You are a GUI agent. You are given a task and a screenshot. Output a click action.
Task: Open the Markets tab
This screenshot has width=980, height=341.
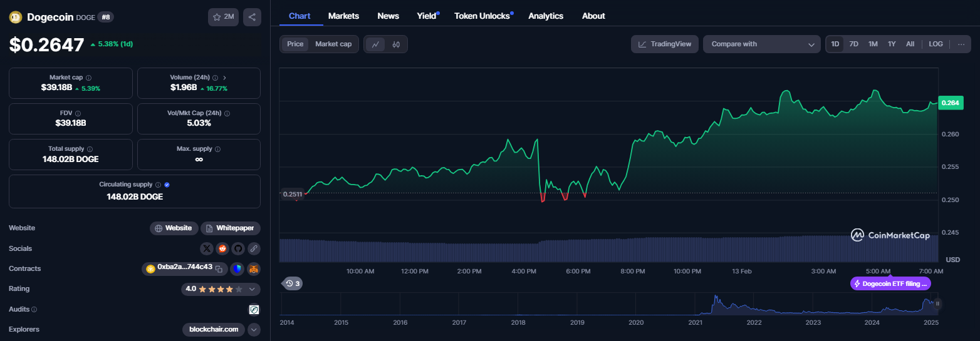click(343, 16)
